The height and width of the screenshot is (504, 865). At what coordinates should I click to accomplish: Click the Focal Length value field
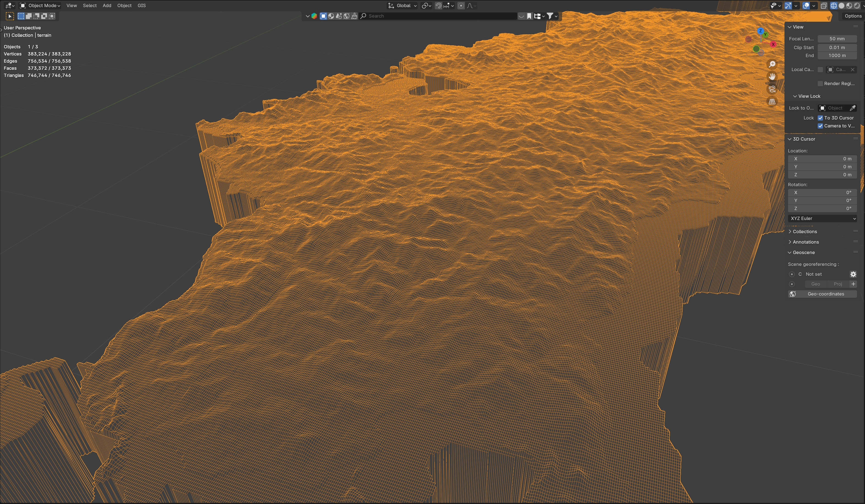click(837, 39)
